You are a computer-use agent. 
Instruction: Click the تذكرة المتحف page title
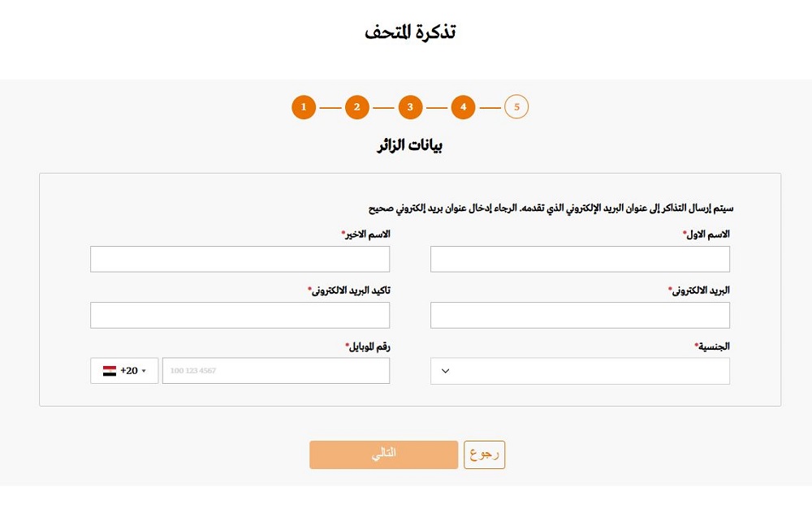coord(410,33)
